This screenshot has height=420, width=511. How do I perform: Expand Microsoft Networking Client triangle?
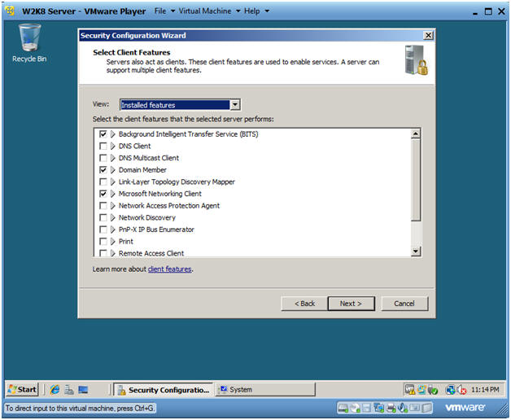(x=113, y=194)
